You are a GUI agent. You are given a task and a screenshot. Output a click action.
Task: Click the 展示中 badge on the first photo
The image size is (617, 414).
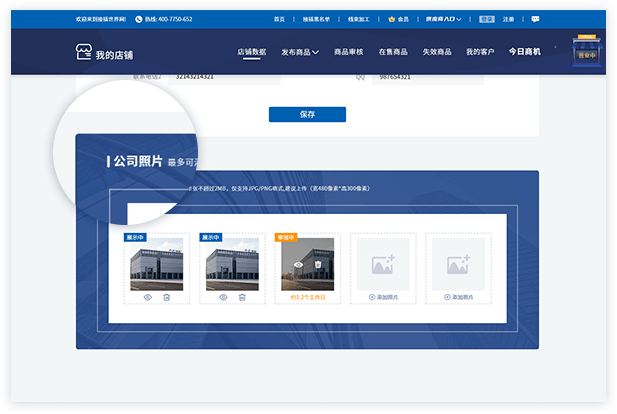[135, 237]
